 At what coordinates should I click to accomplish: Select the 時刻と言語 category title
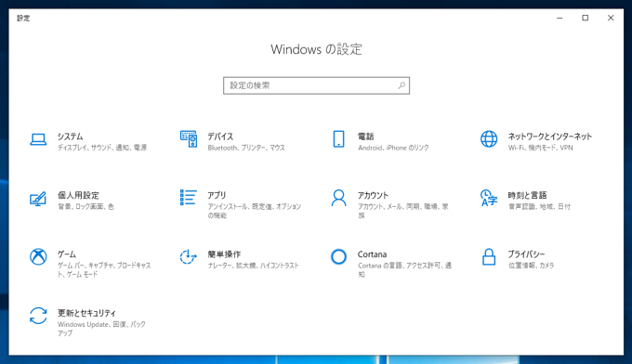(x=527, y=195)
